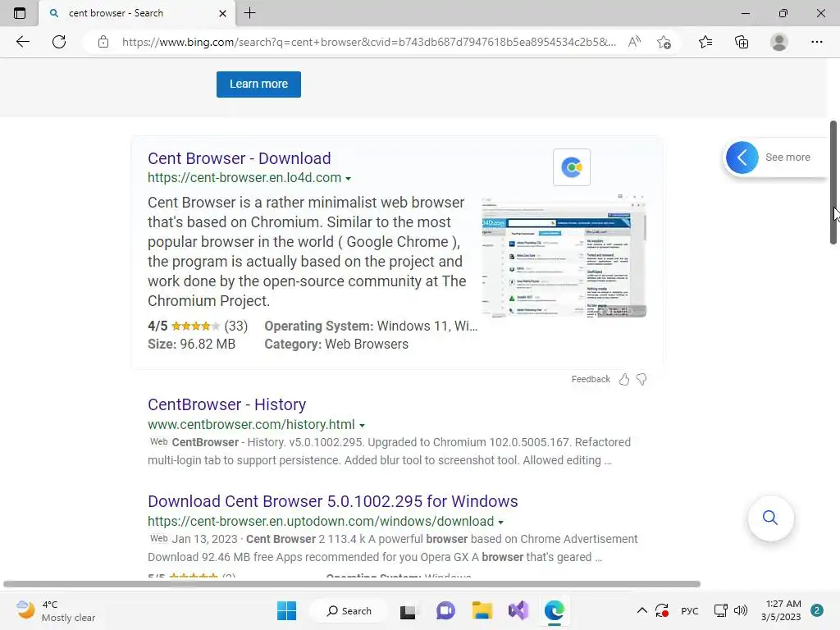Click the Category: Web Browsers text
The height and width of the screenshot is (630, 840).
336,345
